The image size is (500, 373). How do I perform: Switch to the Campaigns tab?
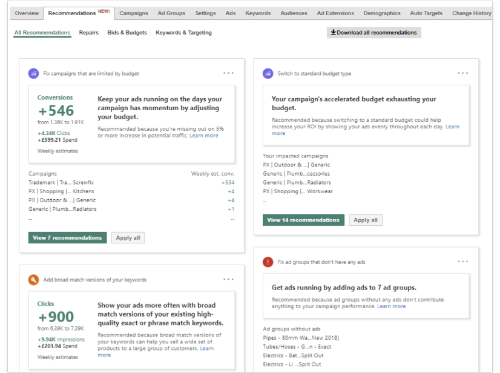pyautogui.click(x=134, y=13)
